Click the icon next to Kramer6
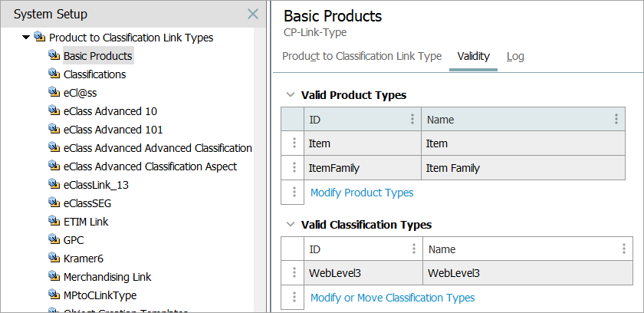 click(54, 258)
